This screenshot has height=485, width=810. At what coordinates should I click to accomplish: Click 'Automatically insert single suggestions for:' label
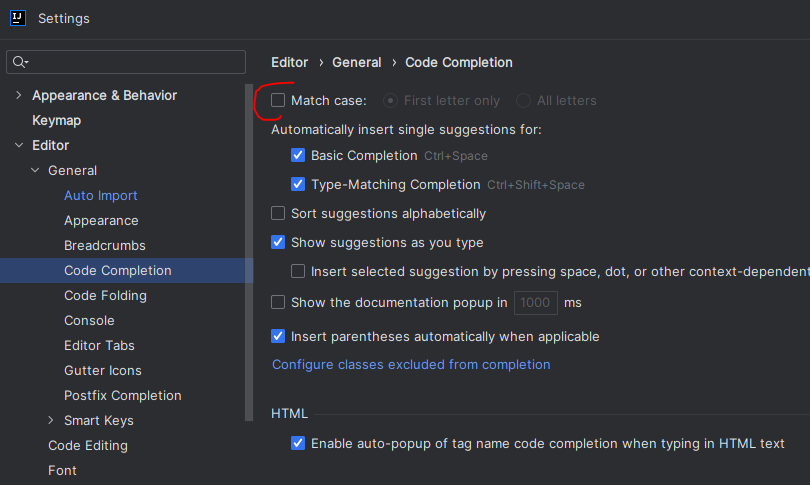click(406, 130)
